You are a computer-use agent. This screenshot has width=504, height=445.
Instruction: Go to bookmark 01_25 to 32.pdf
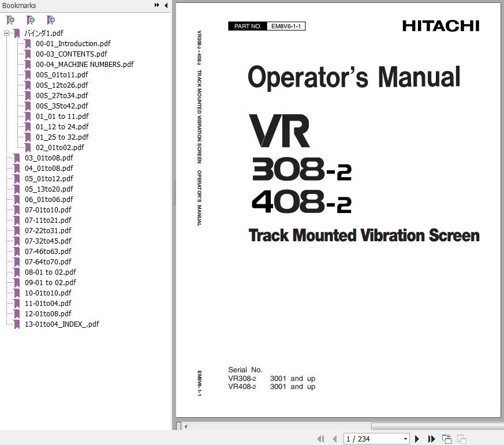[x=62, y=137]
